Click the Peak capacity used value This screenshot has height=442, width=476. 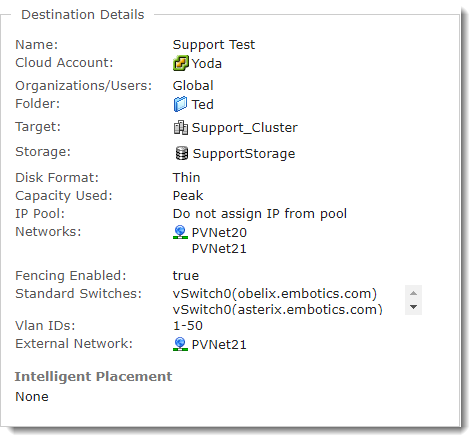(188, 195)
